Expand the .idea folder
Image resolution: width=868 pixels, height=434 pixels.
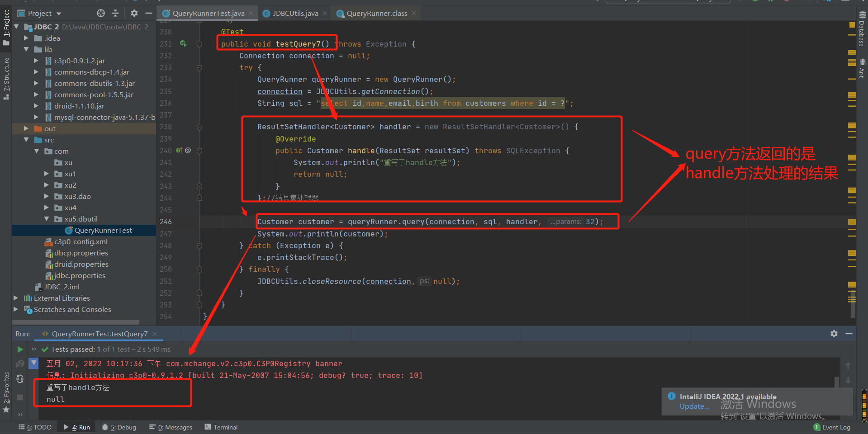26,38
